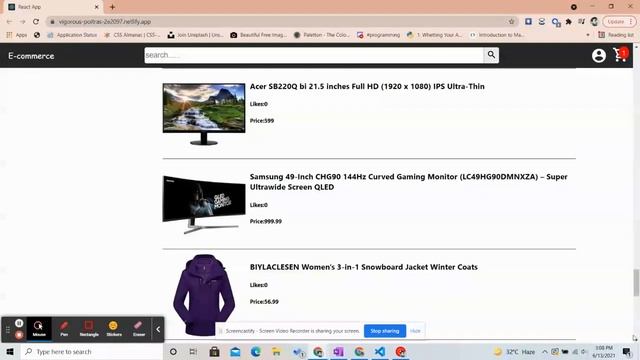Go back to the previous page
This screenshot has width=640, height=360.
coord(9,22)
